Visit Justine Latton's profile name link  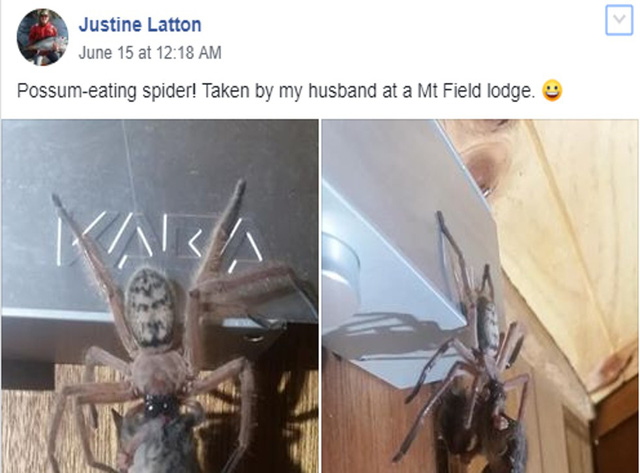pos(140,25)
